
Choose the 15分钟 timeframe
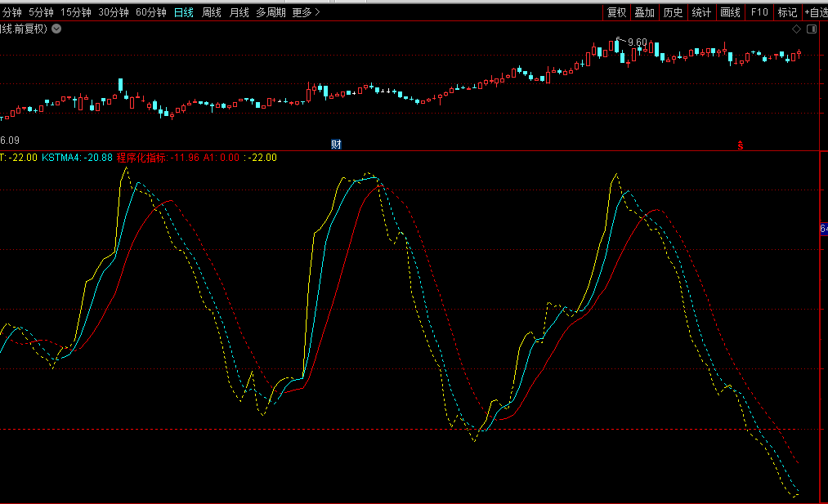[x=76, y=12]
